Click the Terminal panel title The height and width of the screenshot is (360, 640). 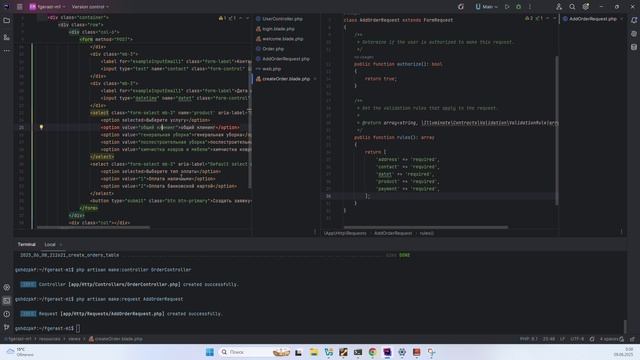tap(27, 244)
